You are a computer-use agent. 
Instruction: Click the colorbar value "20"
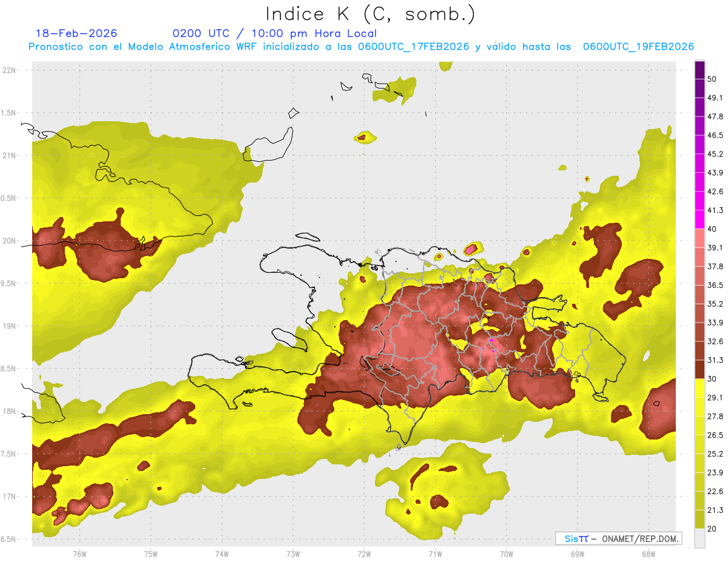tap(712, 529)
